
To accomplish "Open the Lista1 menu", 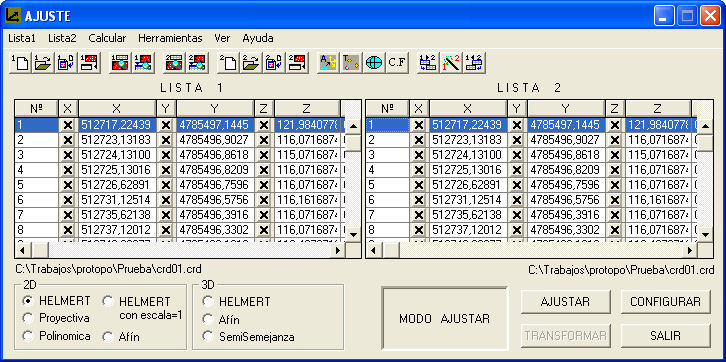I will tap(22, 38).
